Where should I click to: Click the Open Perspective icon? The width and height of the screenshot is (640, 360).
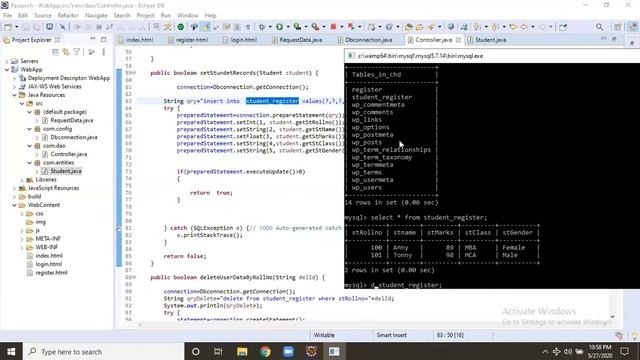(618, 27)
